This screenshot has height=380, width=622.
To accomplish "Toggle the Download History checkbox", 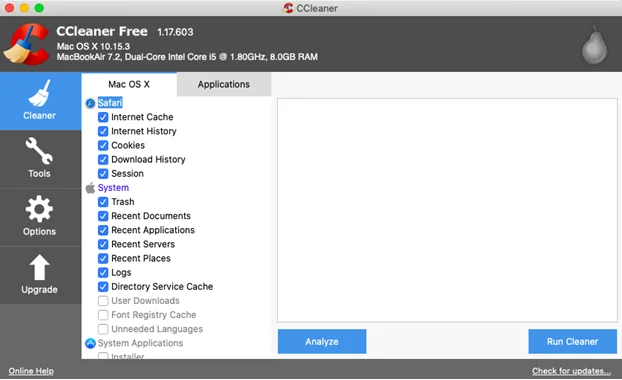I will (103, 160).
